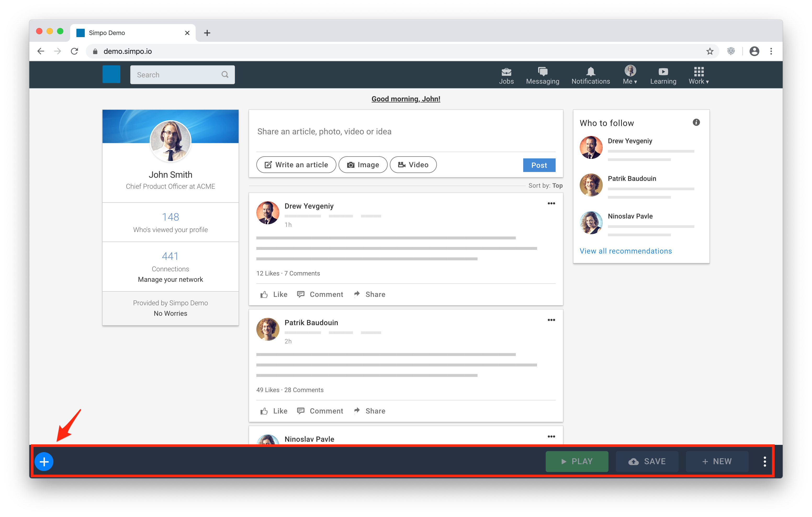This screenshot has width=812, height=517.
Task: Click the Image upload button
Action: (363, 165)
